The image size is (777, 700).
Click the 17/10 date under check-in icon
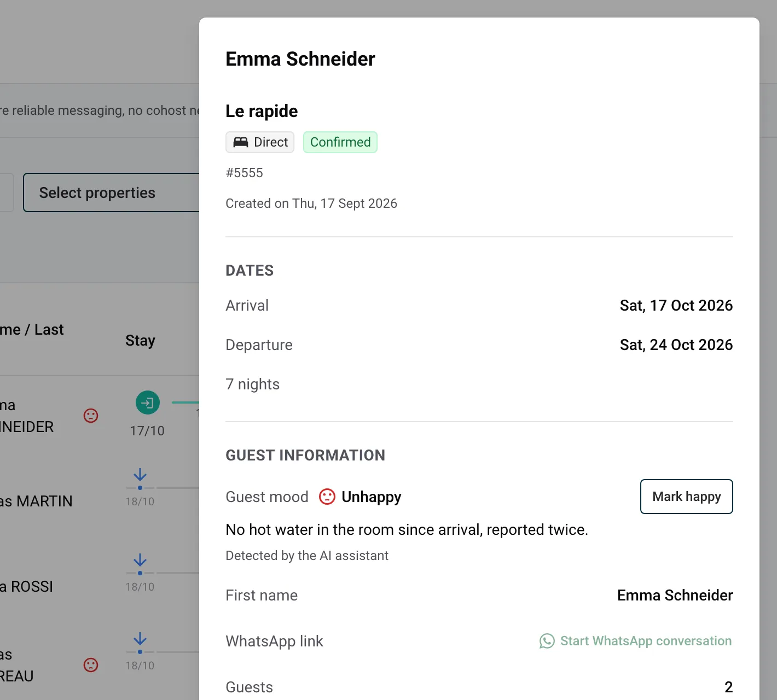click(x=147, y=431)
